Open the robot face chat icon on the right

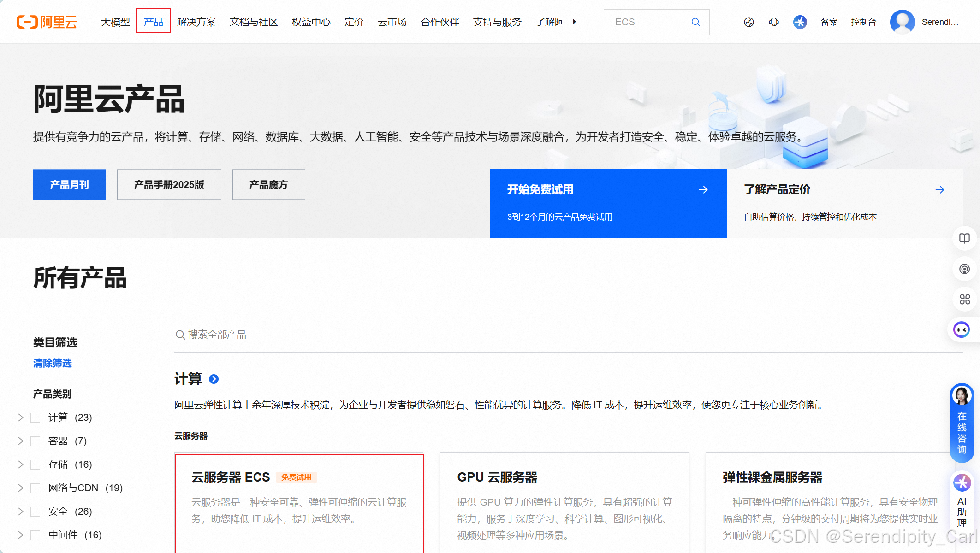[x=962, y=330]
